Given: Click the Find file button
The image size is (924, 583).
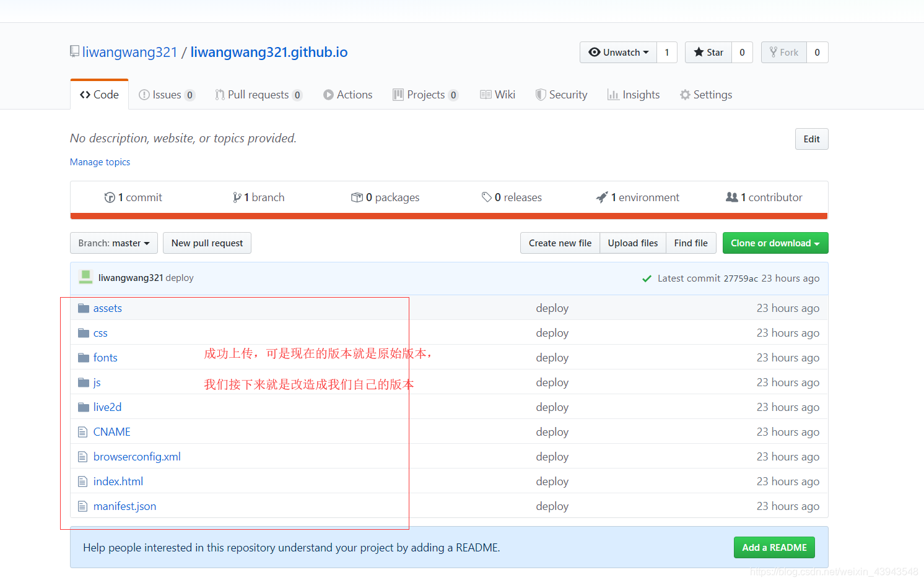Looking at the screenshot, I should (x=691, y=243).
